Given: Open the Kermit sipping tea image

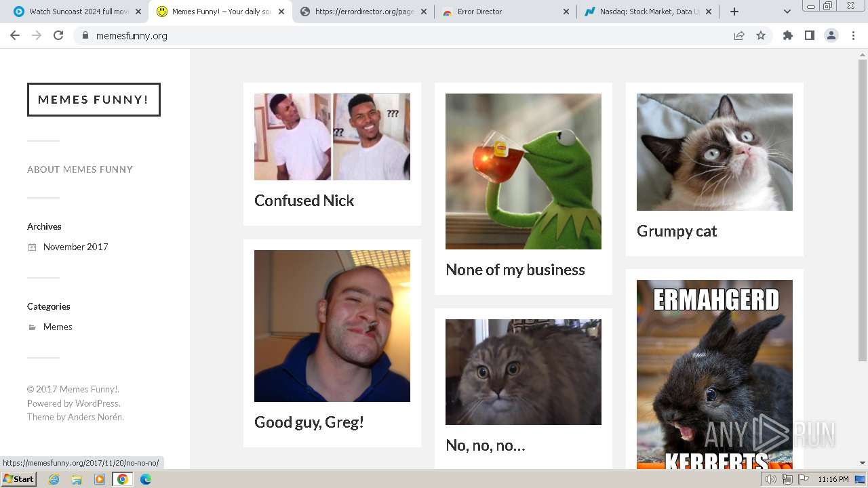Looking at the screenshot, I should (524, 171).
